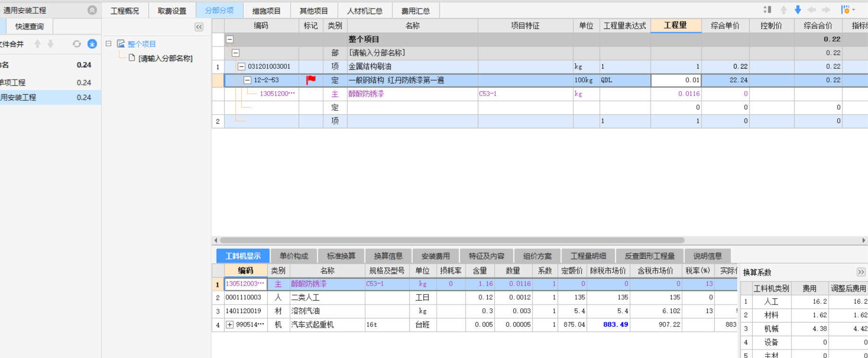Open the 措施项目 tab
868x358 pixels.
point(266,11)
